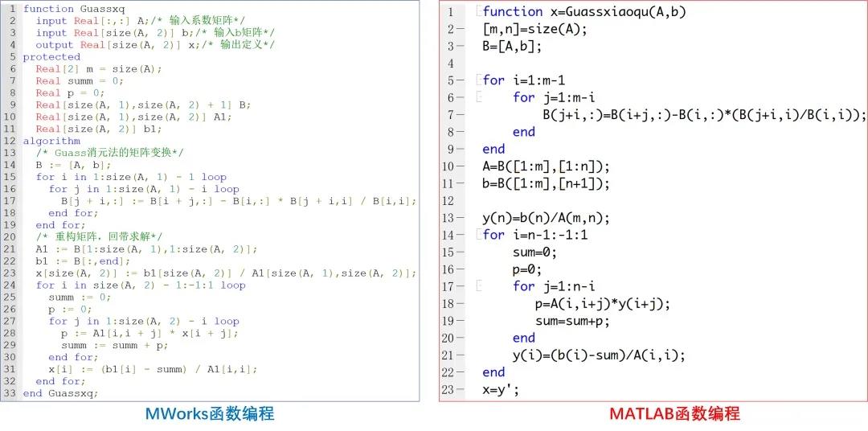Click 'for i in size(A, 2) - 1:-1:1 loop'
The image size is (868, 431).
tap(141, 285)
